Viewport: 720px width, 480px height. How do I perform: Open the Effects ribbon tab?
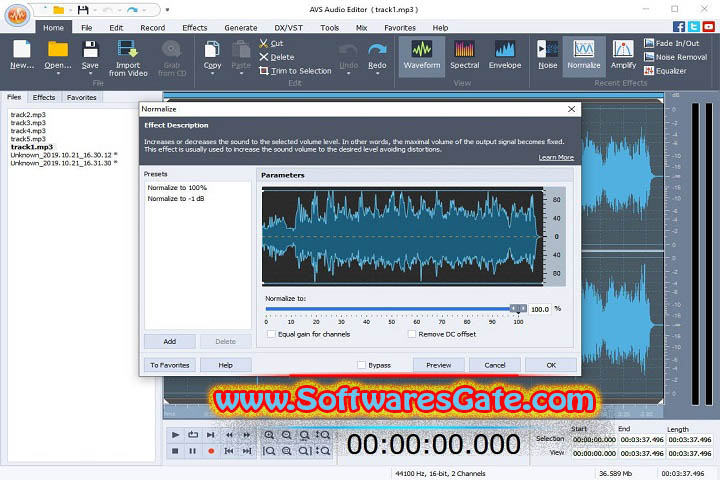tap(195, 28)
